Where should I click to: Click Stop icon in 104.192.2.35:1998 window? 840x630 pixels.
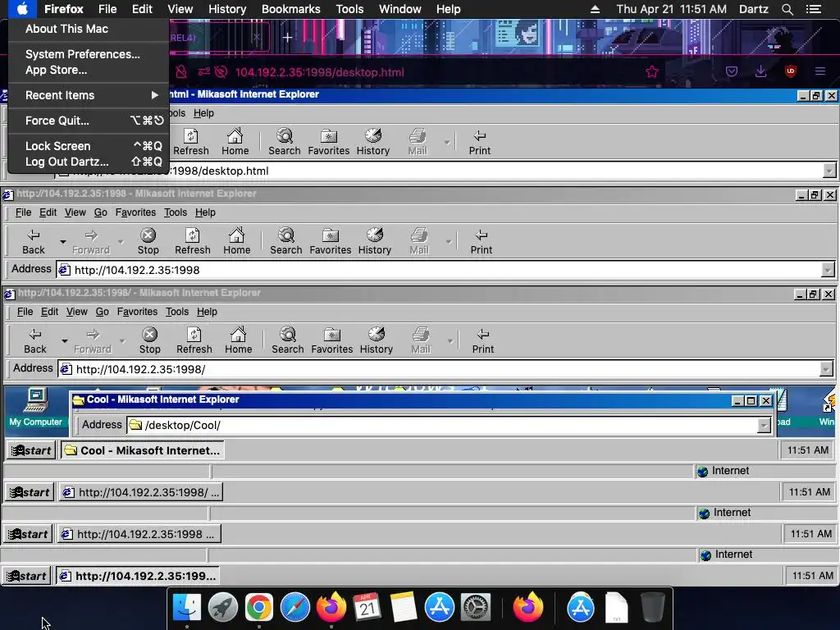[x=148, y=242]
